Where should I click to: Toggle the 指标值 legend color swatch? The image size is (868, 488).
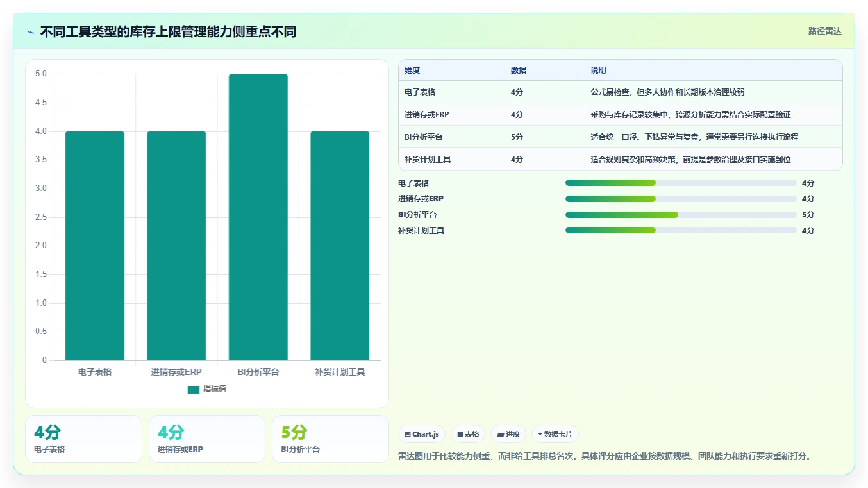click(x=194, y=389)
